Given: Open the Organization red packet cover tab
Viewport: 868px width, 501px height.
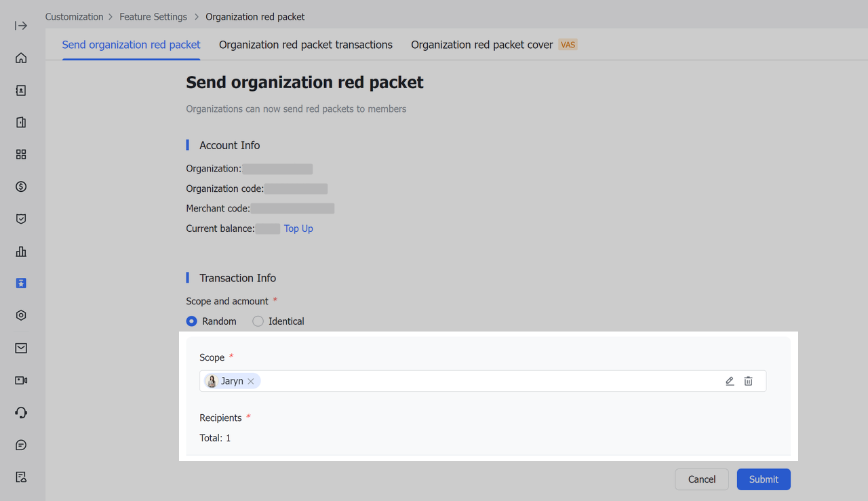Looking at the screenshot, I should (483, 44).
